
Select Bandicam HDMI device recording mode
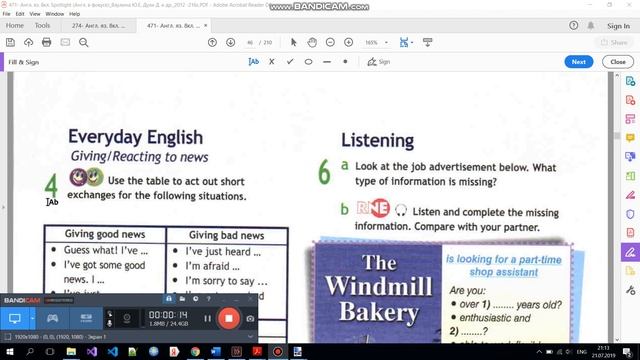[x=86, y=318]
